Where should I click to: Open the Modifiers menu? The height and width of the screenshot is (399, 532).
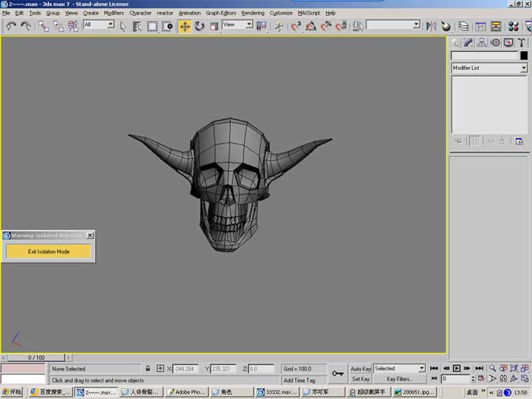click(x=114, y=13)
